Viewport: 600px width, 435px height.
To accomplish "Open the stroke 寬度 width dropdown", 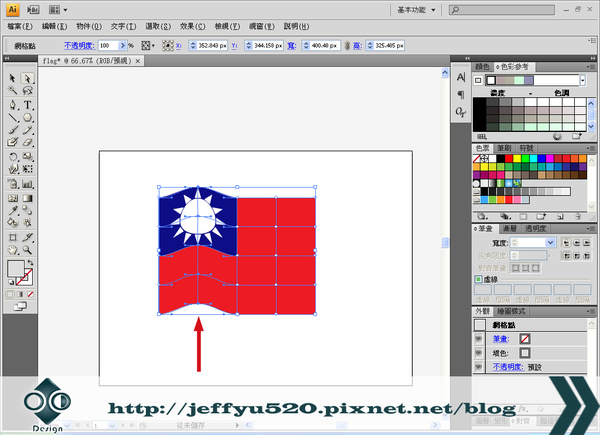I will click(550, 243).
